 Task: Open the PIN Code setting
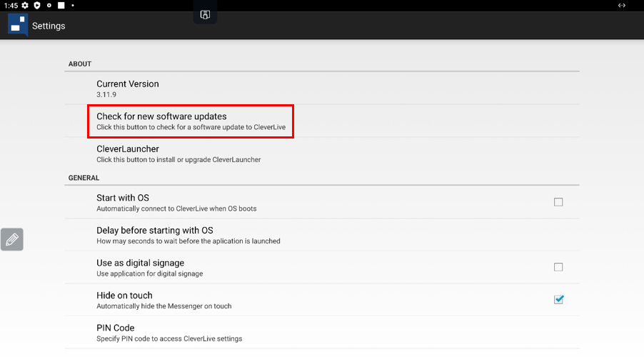(322, 333)
